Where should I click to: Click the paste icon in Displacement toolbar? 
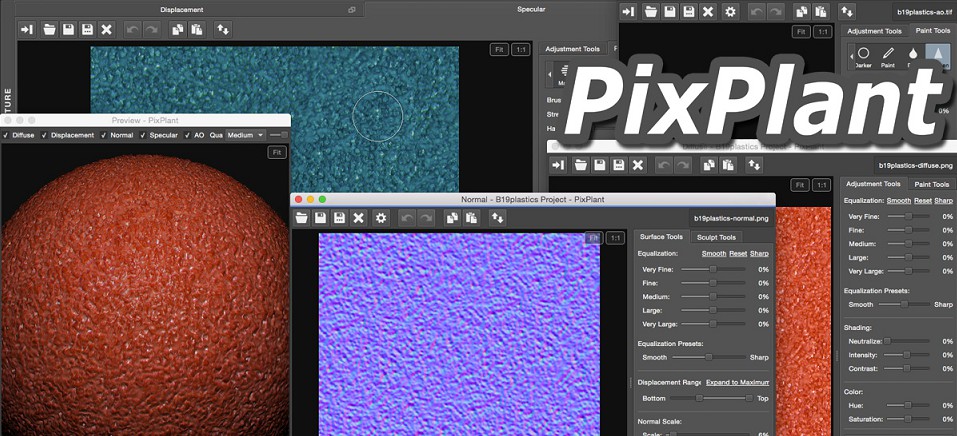[x=194, y=29]
